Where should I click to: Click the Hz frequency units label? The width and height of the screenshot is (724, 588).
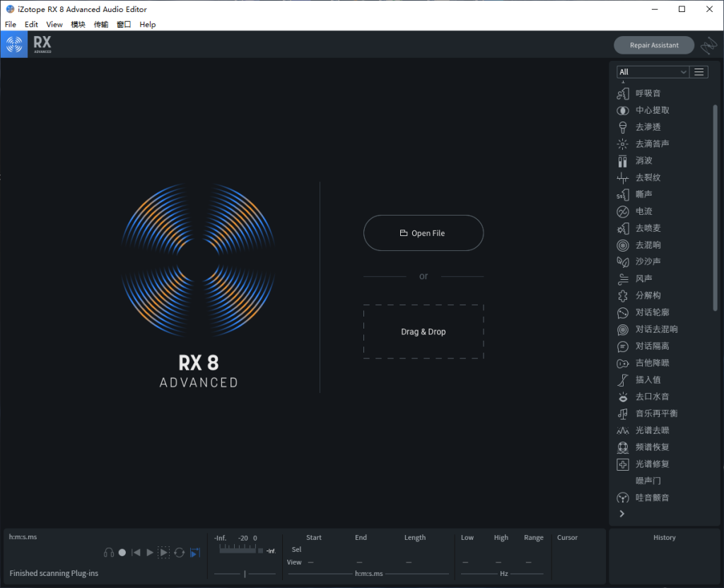[x=503, y=574]
